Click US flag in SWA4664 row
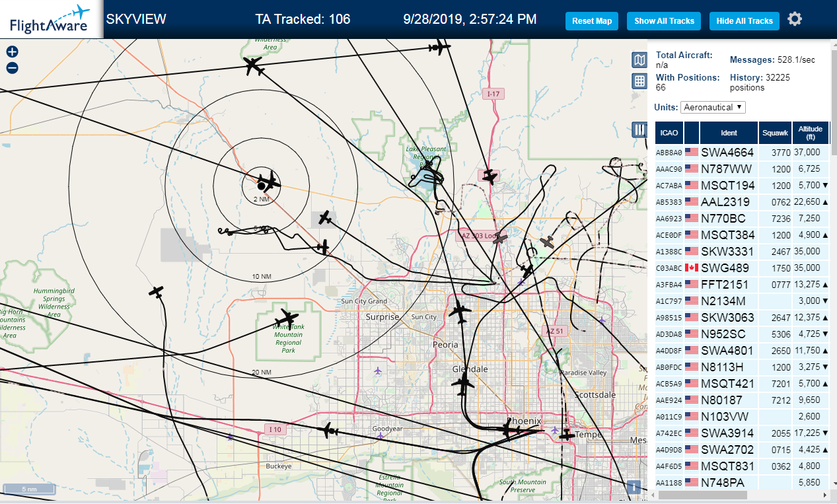 pyautogui.click(x=692, y=152)
